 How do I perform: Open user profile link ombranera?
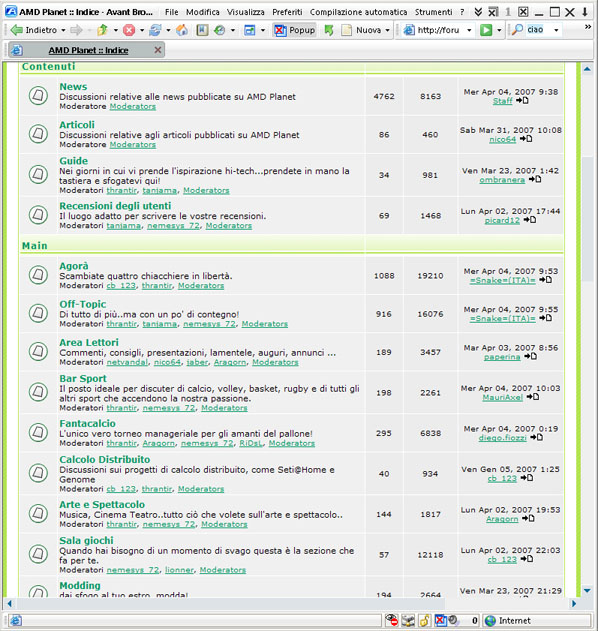tap(502, 180)
